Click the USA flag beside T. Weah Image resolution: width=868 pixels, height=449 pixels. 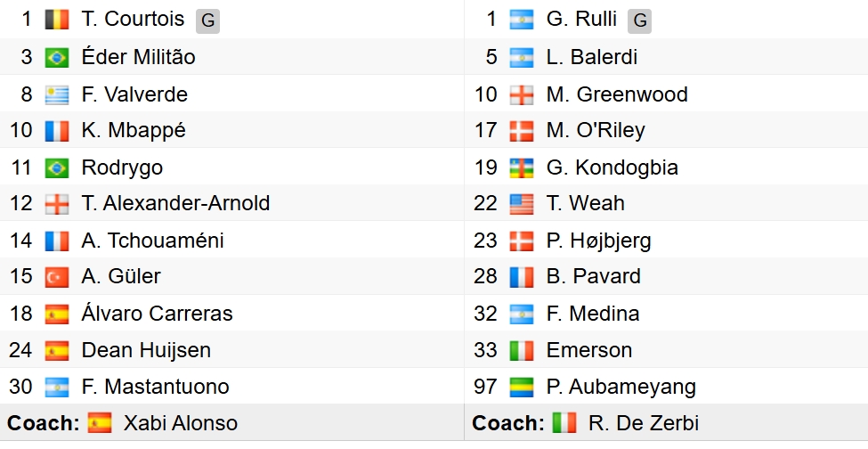(x=522, y=204)
